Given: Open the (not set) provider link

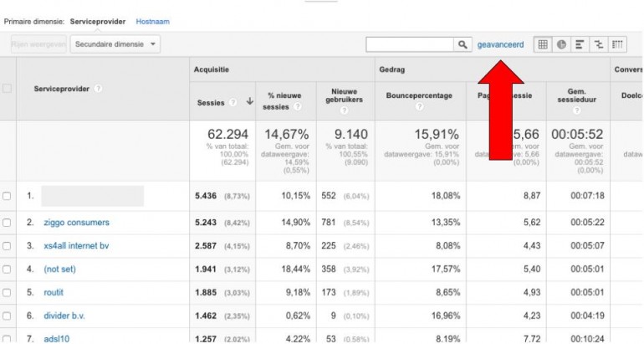Looking at the screenshot, I should (x=60, y=270).
